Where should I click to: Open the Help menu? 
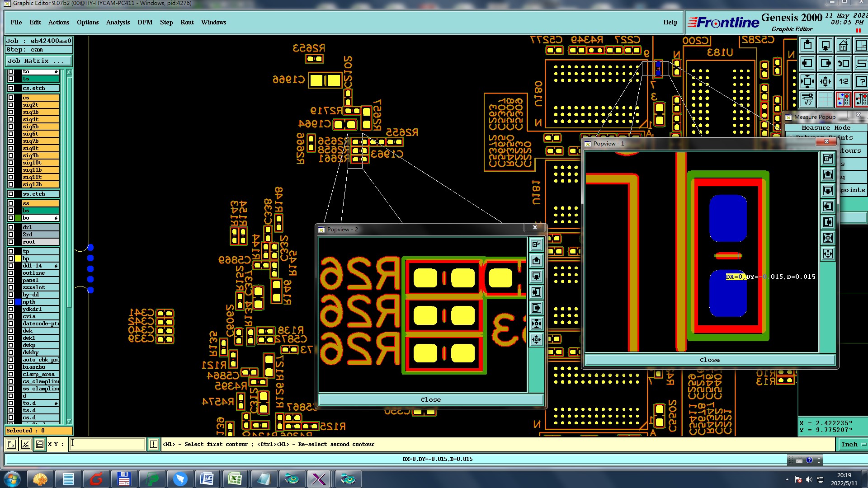(670, 22)
